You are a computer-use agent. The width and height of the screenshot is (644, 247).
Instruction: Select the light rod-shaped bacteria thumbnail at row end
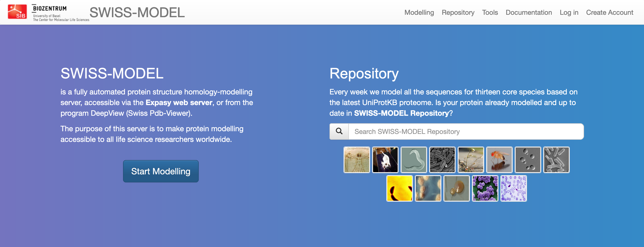point(556,160)
